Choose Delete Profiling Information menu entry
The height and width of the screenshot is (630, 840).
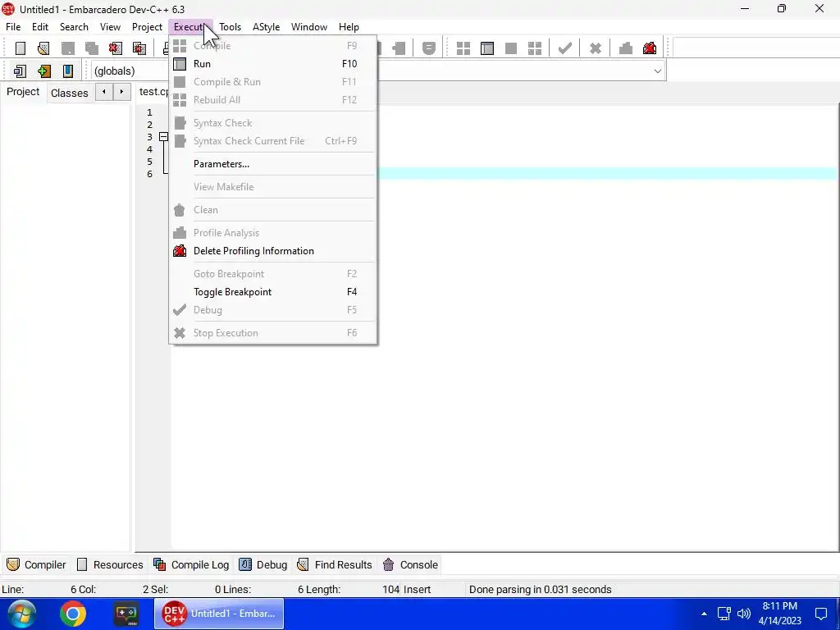pos(272,251)
